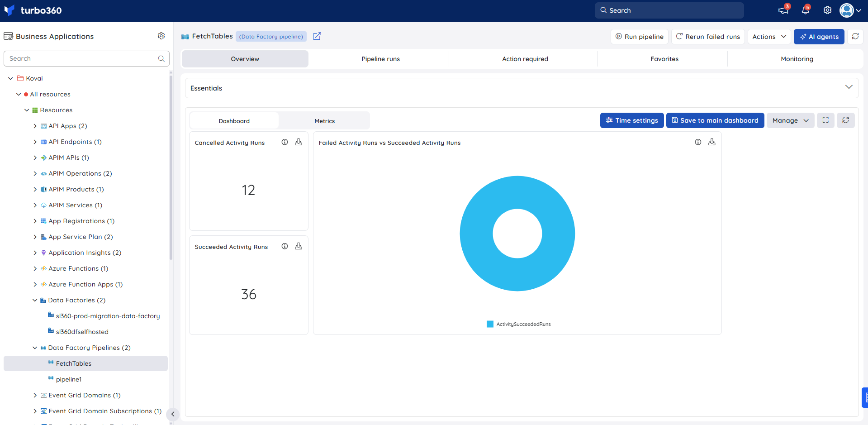Download Cancelled Activity Runs widget data
Viewport: 868px width, 425px height.
pos(299,142)
